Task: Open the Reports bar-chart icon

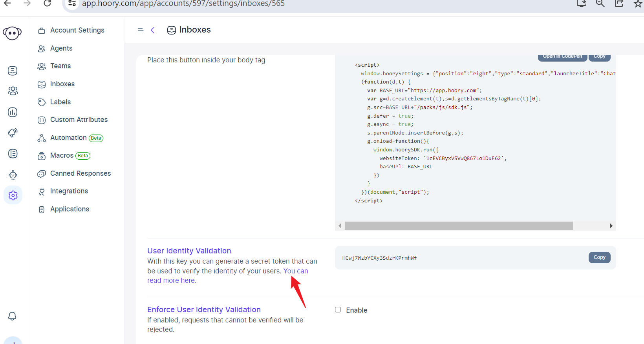Action: click(x=13, y=112)
